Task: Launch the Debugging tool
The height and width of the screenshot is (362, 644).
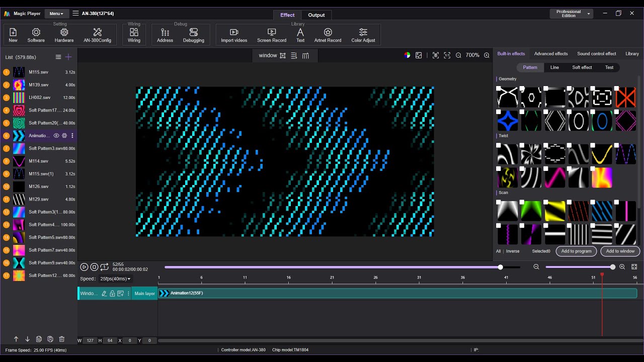Action: 194,35
